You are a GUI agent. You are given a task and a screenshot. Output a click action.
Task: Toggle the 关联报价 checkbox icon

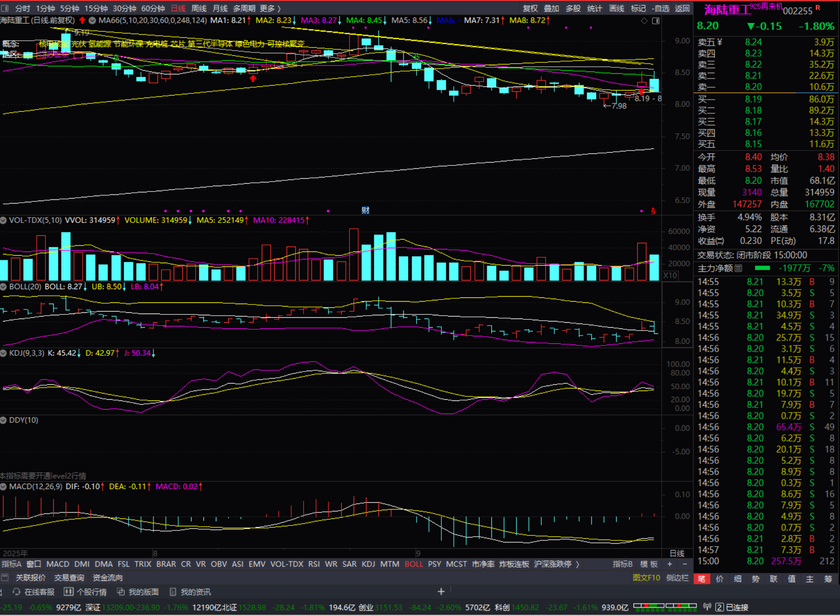[5, 578]
